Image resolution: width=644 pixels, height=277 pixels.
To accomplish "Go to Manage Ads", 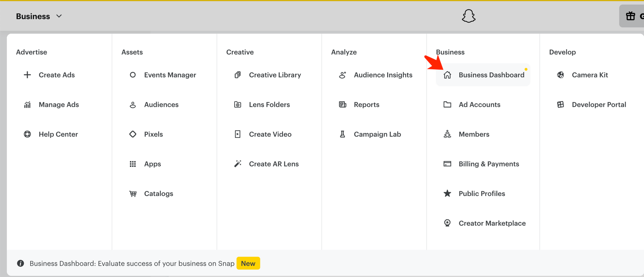I will 59,105.
